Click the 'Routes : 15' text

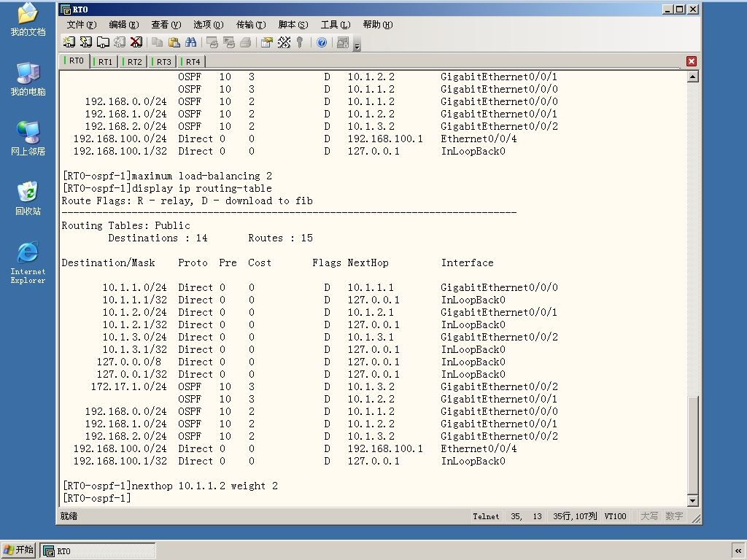(280, 238)
